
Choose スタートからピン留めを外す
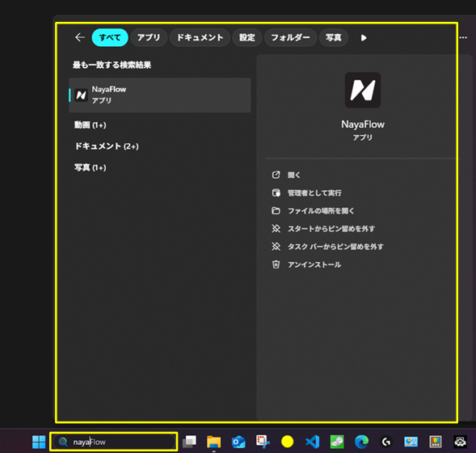tap(331, 229)
